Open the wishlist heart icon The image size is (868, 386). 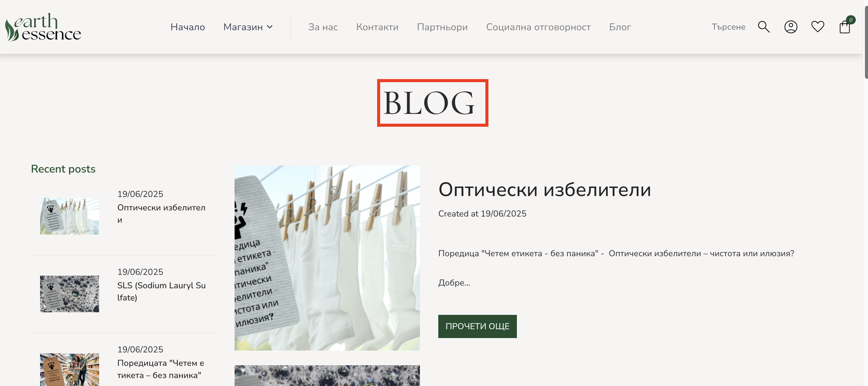(x=818, y=27)
